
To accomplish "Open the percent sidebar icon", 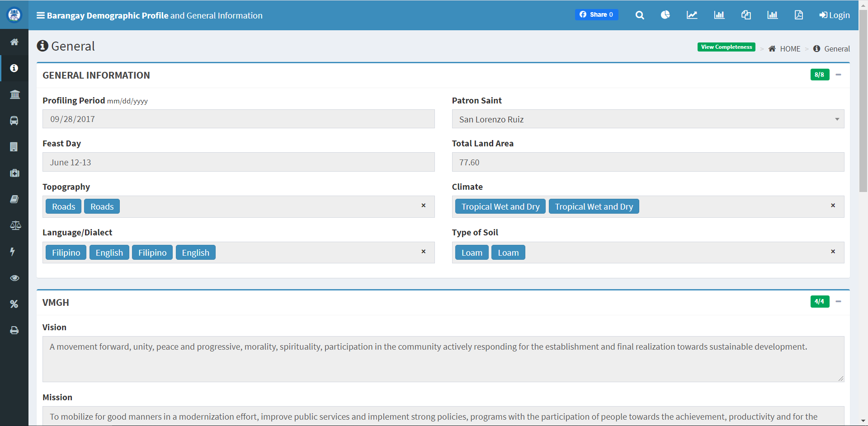I will pos(14,304).
